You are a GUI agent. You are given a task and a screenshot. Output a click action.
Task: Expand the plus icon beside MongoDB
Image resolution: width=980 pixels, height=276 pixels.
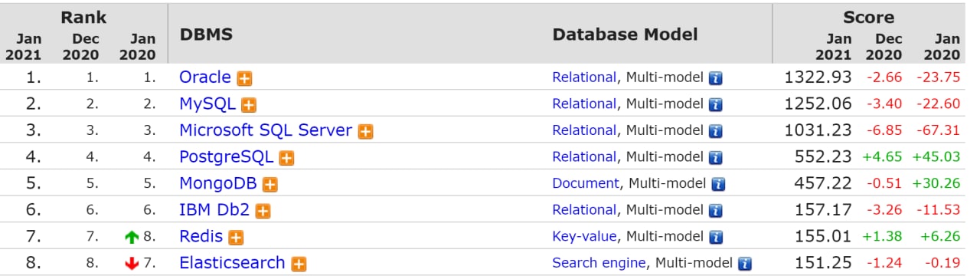[x=269, y=185]
